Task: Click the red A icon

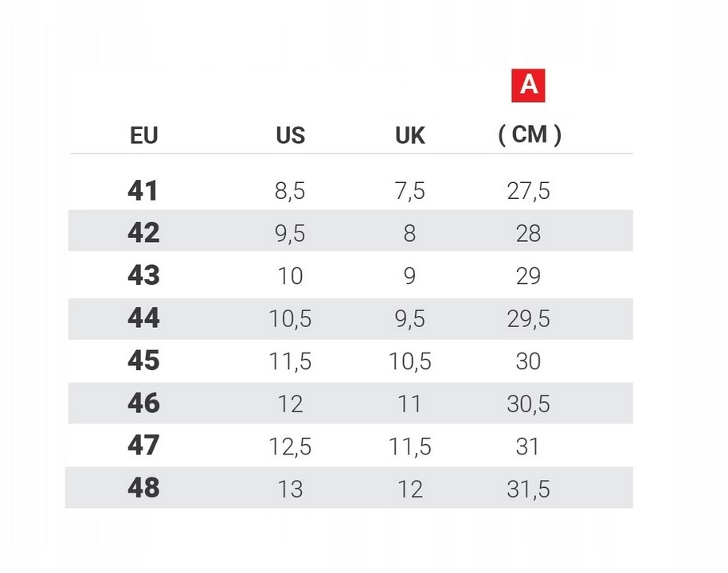Action: (x=528, y=86)
